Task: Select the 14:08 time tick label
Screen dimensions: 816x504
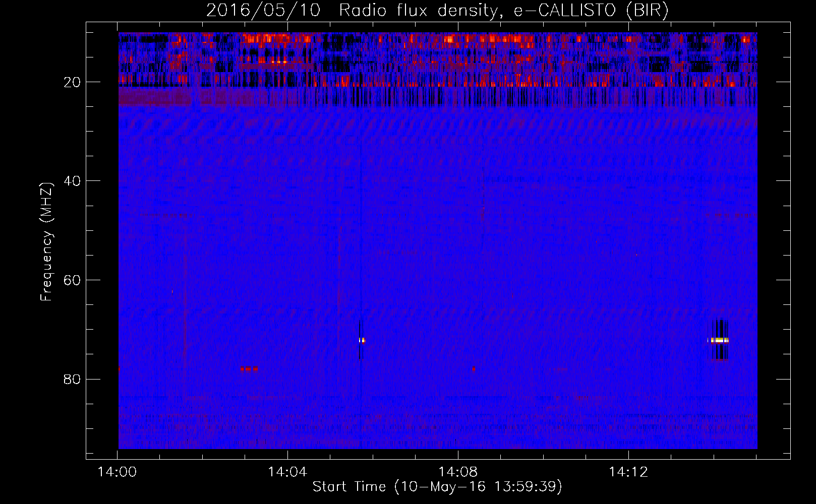Action: 458,472
